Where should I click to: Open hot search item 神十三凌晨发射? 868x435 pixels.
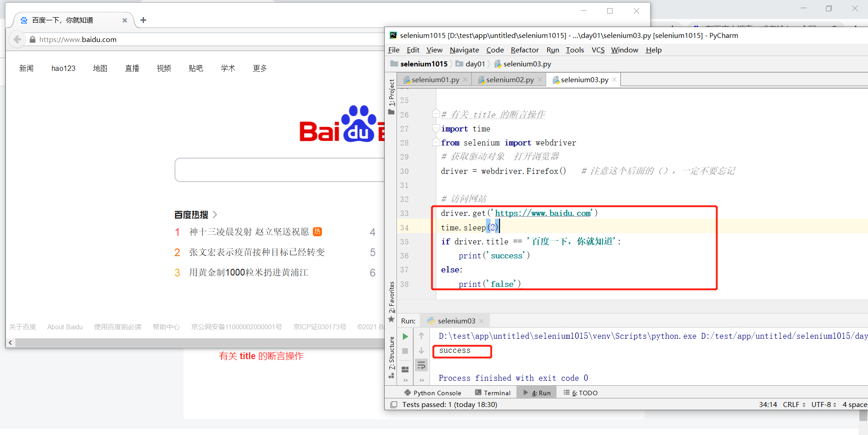[x=249, y=232]
